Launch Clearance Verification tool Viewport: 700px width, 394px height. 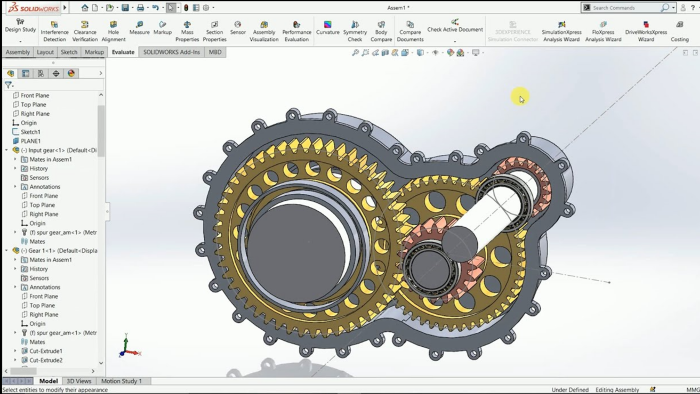coord(85,31)
